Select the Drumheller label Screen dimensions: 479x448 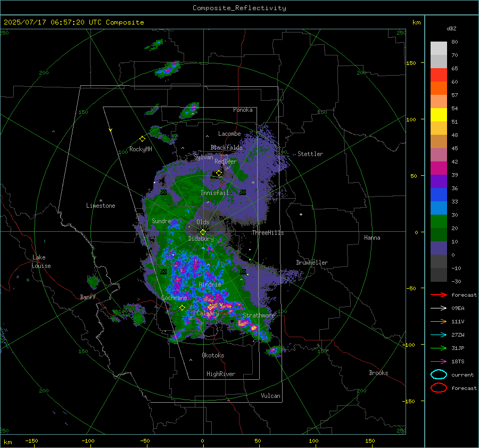coord(312,263)
